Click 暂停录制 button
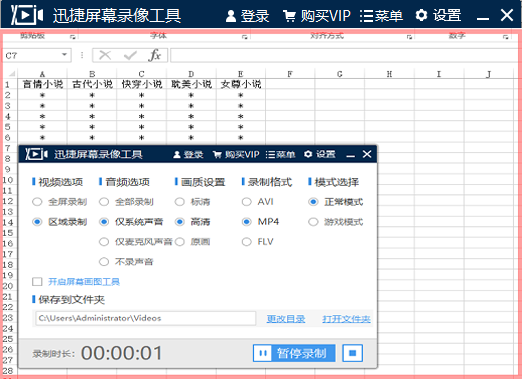Image resolution: width=522 pixels, height=379 pixels. pos(294,353)
